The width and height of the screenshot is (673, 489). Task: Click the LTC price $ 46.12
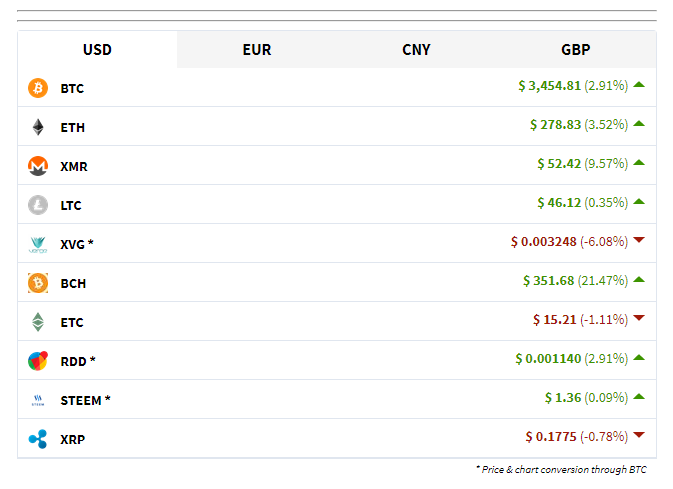point(559,203)
